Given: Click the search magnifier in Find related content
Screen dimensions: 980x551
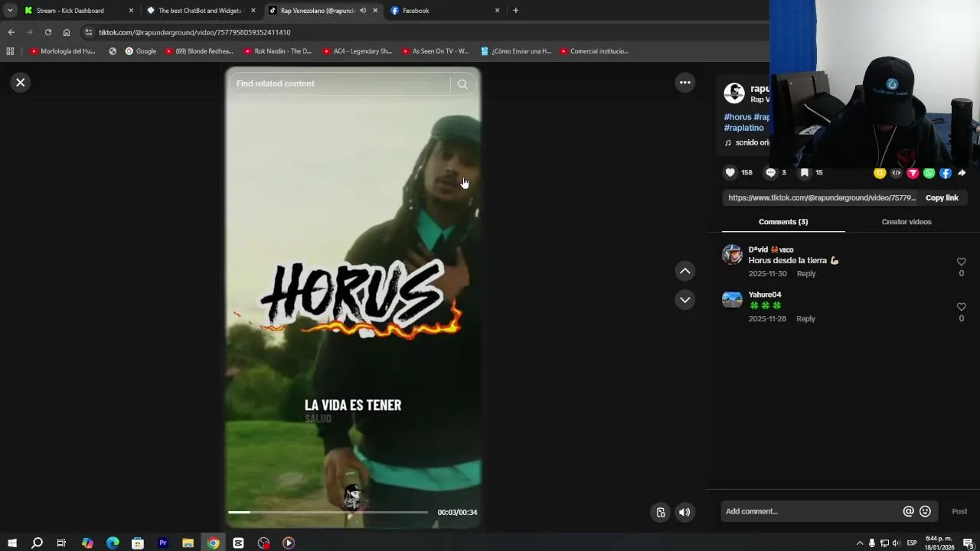Looking at the screenshot, I should (x=462, y=84).
